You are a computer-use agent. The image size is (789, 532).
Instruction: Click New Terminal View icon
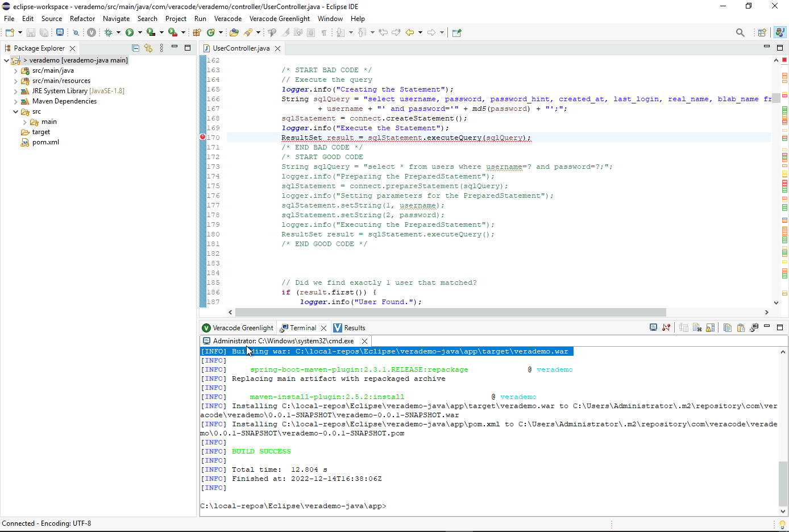(754, 327)
